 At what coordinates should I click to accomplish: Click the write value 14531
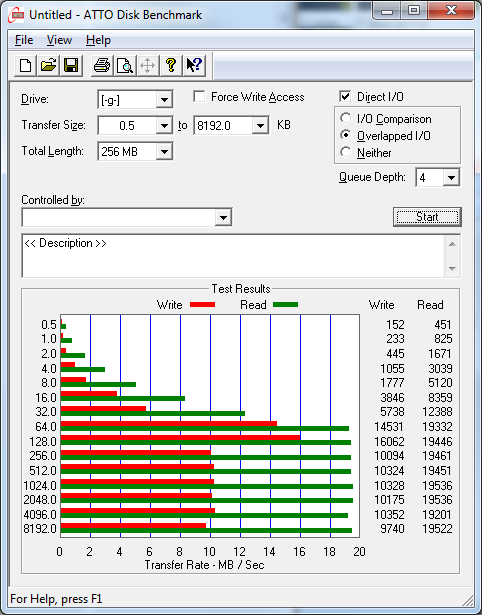(389, 427)
